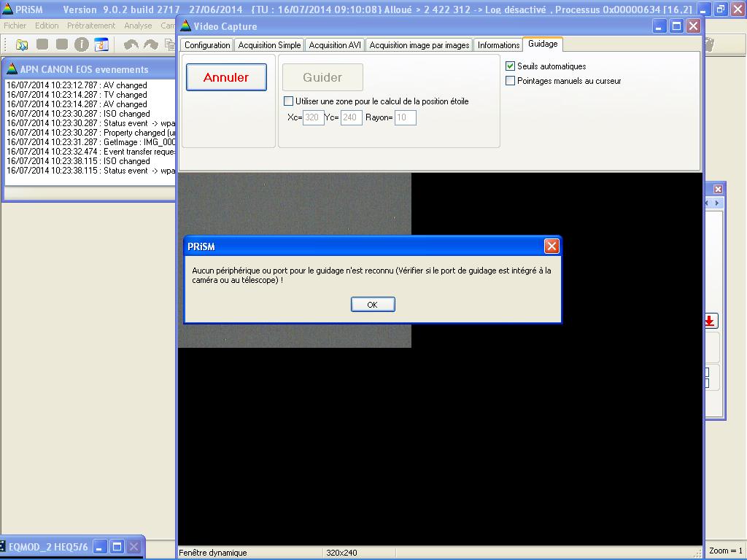Screen dimensions: 747x560
Task: Close the PRiSM error dialog
Action: tap(551, 246)
